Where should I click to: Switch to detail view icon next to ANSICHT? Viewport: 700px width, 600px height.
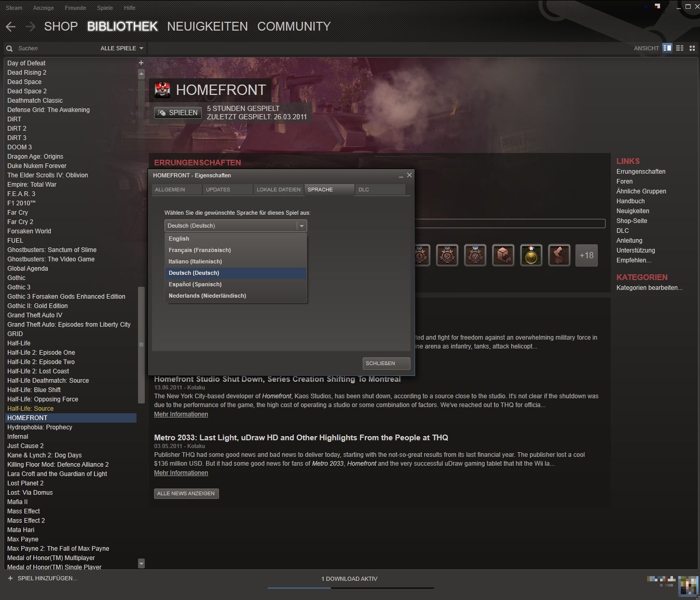(x=667, y=48)
